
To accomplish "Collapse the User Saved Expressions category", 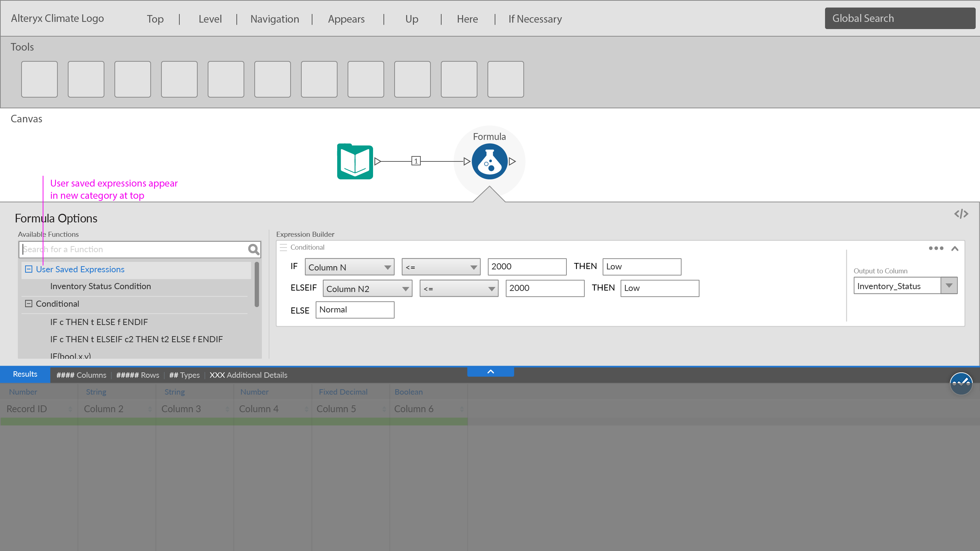I will (x=29, y=269).
